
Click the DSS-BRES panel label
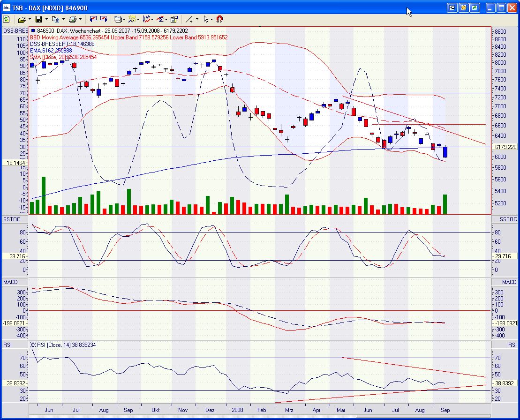(15, 31)
